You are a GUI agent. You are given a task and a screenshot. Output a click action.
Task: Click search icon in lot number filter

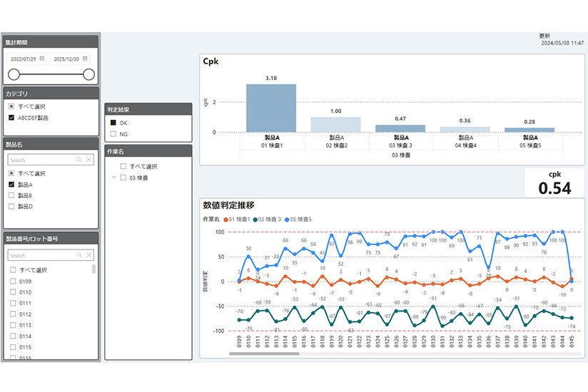pos(78,255)
